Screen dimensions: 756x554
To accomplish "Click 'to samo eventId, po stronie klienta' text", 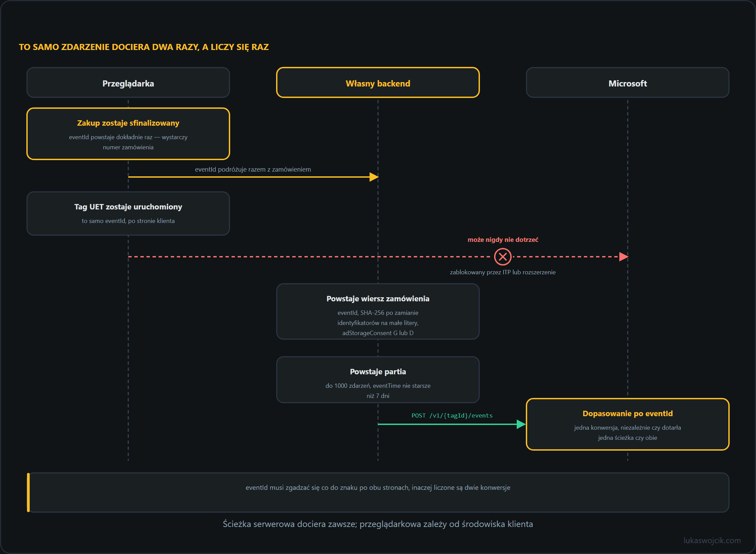I will (x=128, y=221).
